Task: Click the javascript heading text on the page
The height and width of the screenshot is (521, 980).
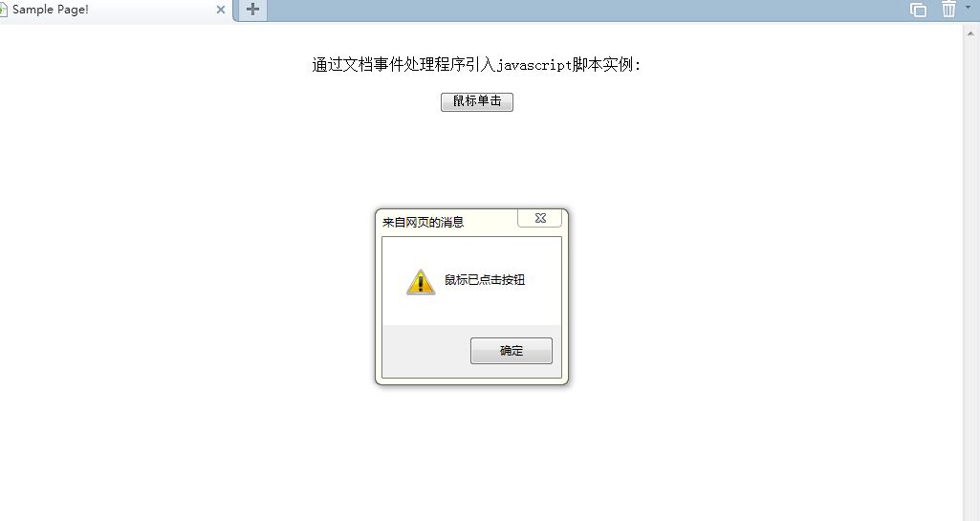Action: click(x=476, y=64)
